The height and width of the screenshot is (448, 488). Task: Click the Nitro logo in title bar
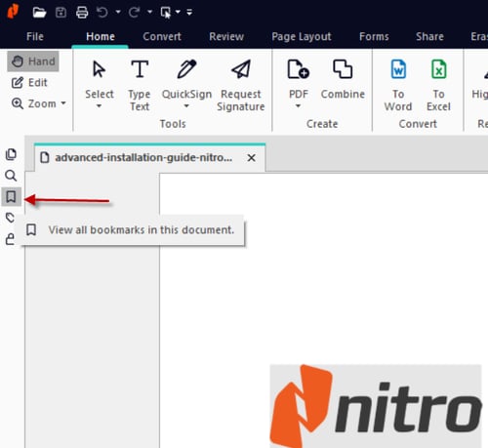click(x=13, y=12)
